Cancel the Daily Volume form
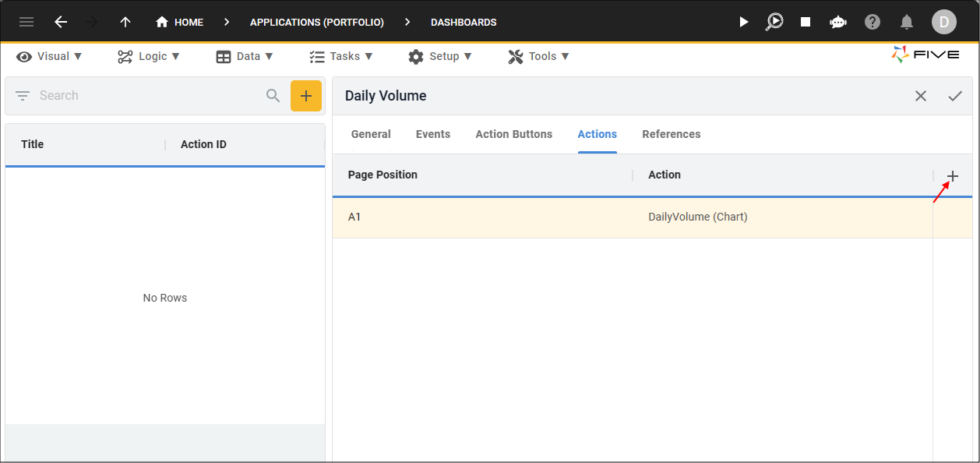 pyautogui.click(x=921, y=96)
